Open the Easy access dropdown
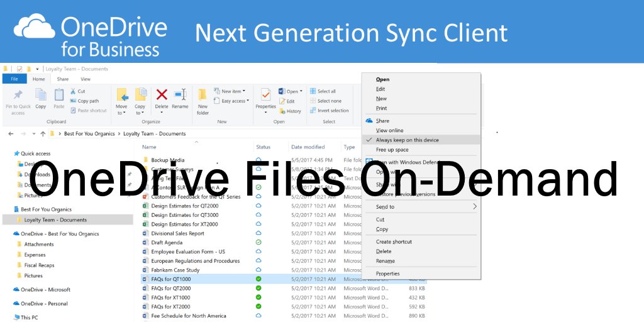This screenshot has height=322, width=644. coord(231,101)
